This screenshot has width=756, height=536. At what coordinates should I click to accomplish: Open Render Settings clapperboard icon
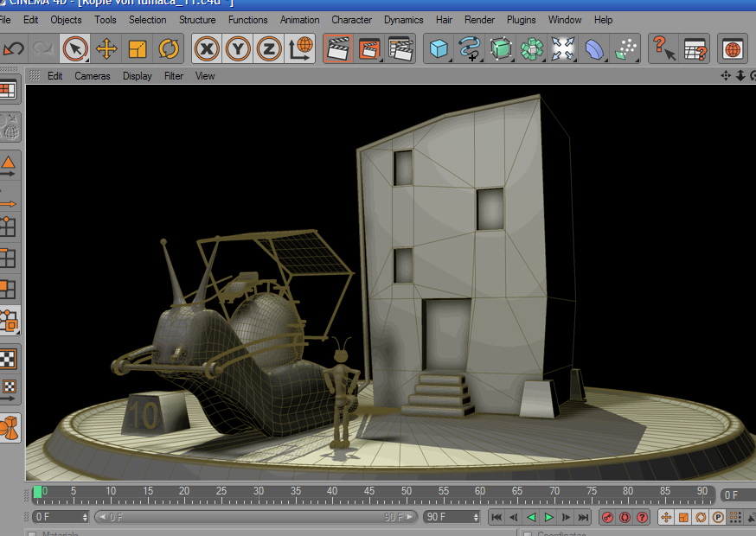pyautogui.click(x=400, y=49)
